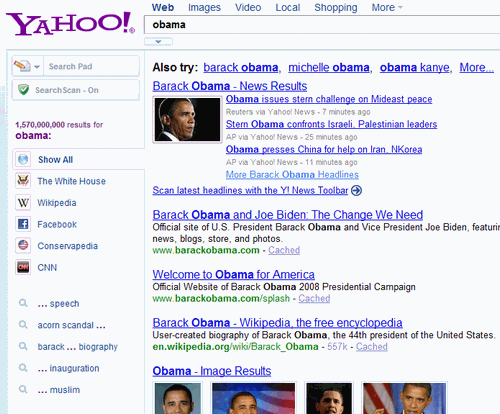Toggle the SearchScan - On setting
This screenshot has width=500, height=414.
click(x=76, y=90)
